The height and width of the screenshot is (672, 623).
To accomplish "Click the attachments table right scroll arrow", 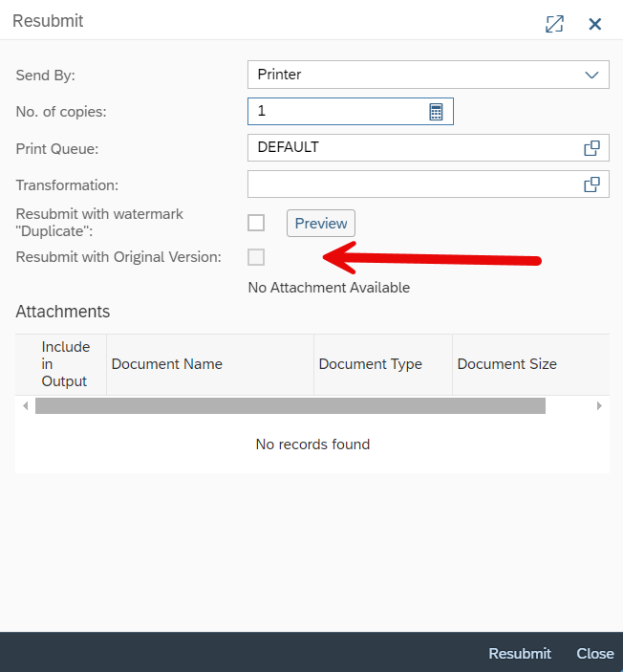I will [x=599, y=405].
